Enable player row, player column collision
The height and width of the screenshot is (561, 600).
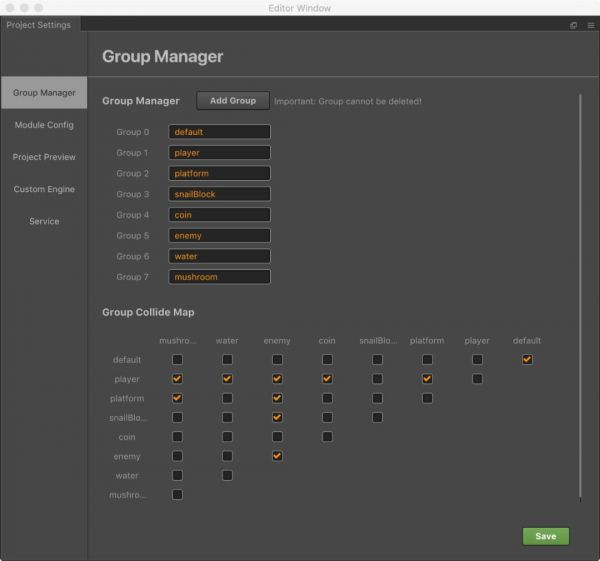click(x=477, y=379)
